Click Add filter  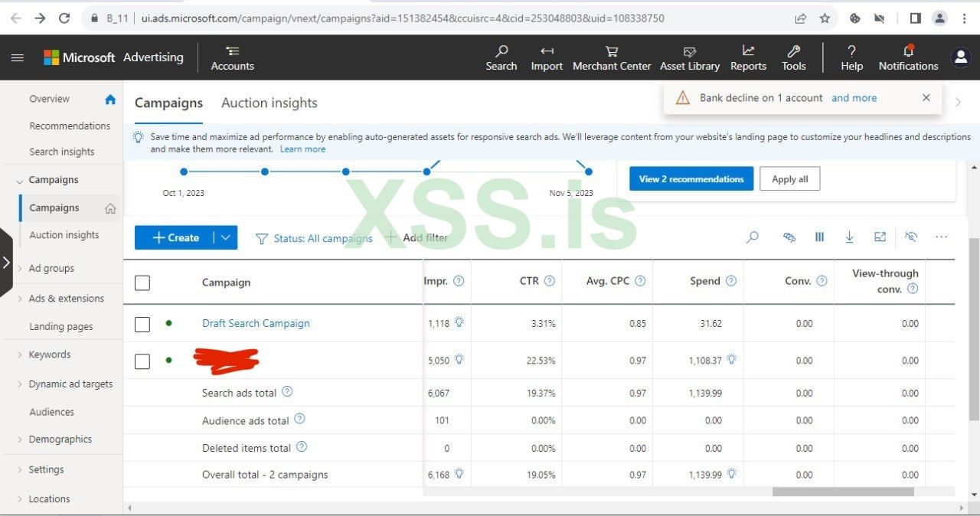(416, 237)
